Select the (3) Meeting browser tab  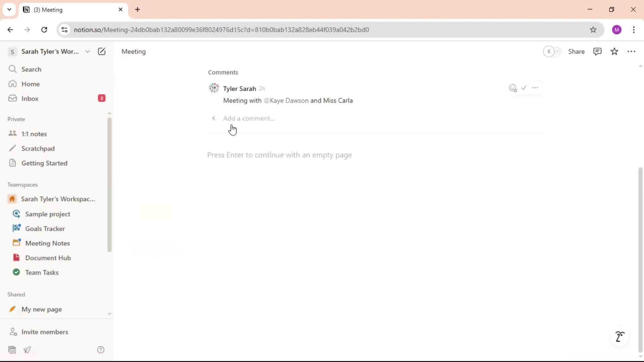[x=73, y=9]
